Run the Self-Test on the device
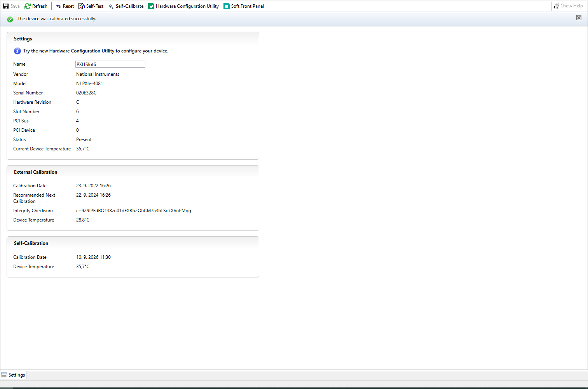 [91, 6]
